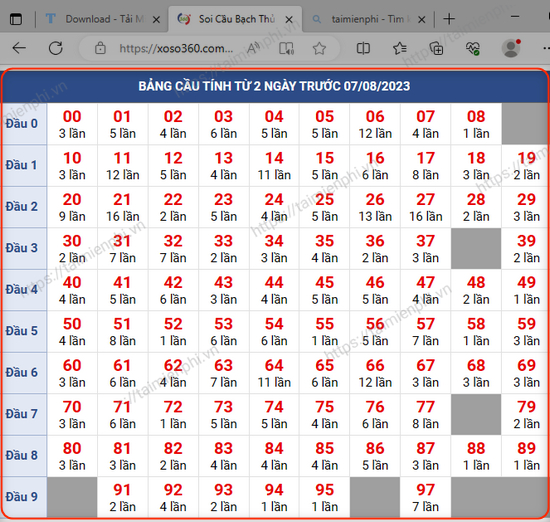Viewport: 550px width, 522px height.
Task: Open Collections icon in toolbar
Action: point(436,48)
